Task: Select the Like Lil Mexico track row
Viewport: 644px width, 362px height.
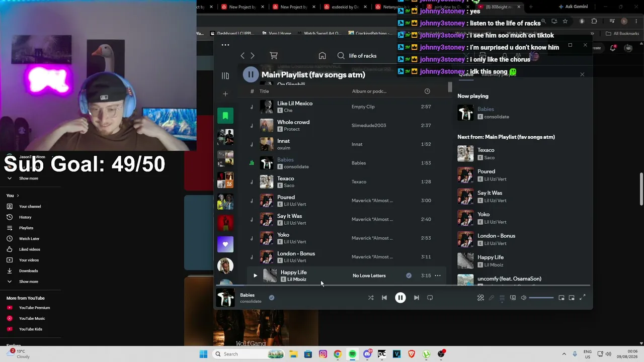Action: point(347,107)
